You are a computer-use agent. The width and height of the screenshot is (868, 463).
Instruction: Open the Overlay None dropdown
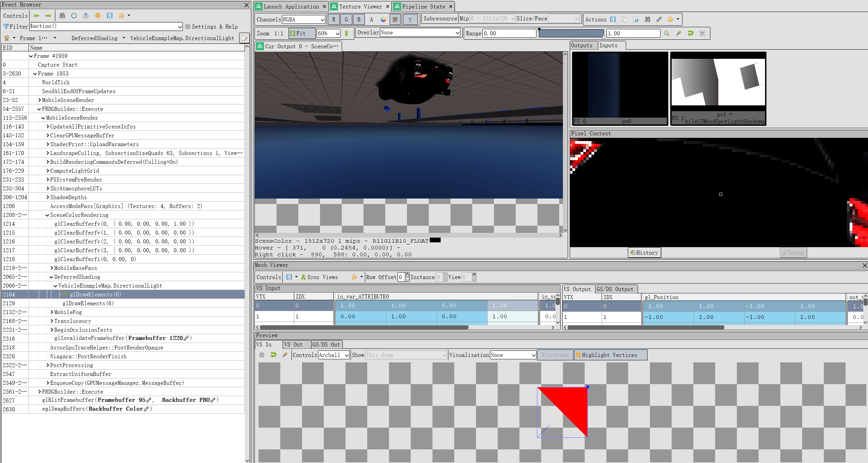pos(420,33)
